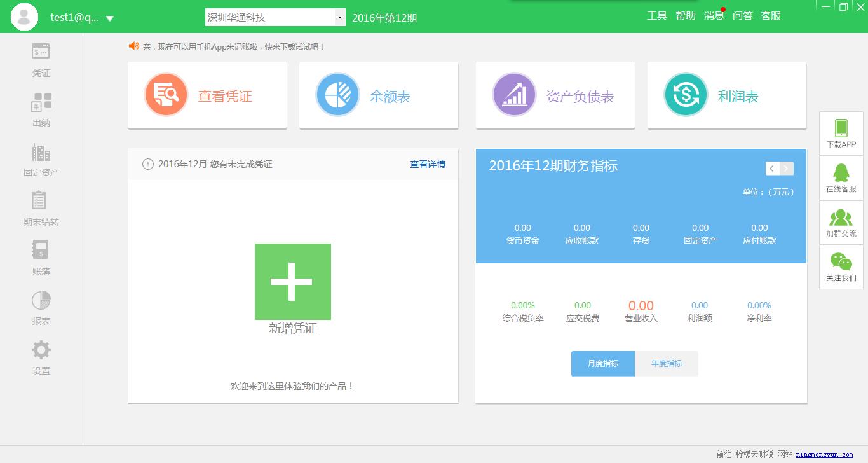Open the 利润表 dollar icon

[x=686, y=94]
